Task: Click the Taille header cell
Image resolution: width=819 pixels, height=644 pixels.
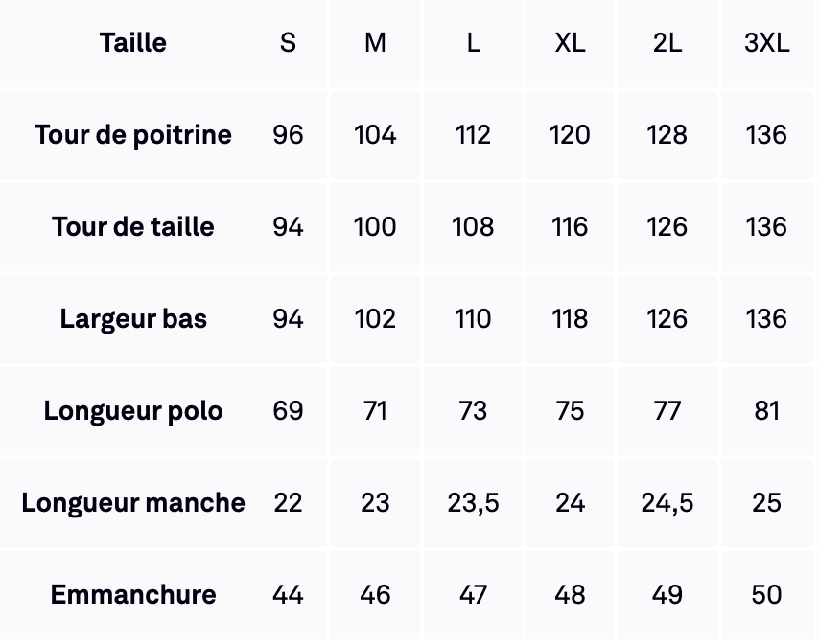Action: pos(133,43)
